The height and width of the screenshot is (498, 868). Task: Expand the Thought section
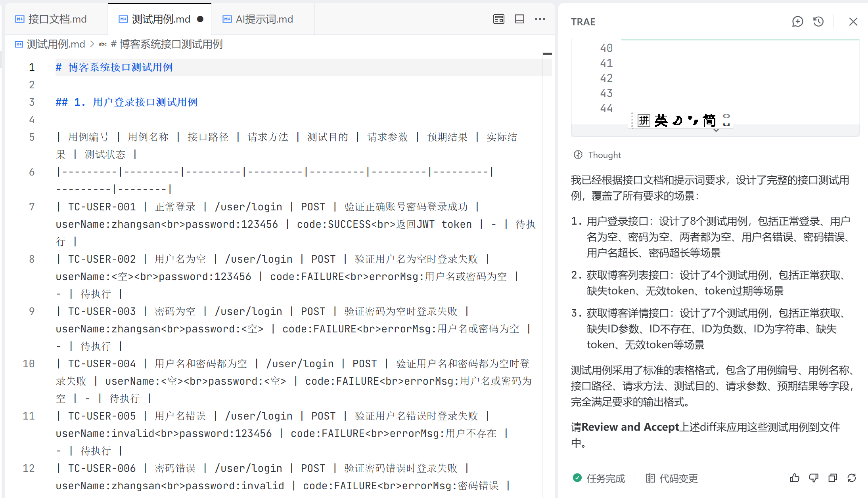(x=604, y=155)
